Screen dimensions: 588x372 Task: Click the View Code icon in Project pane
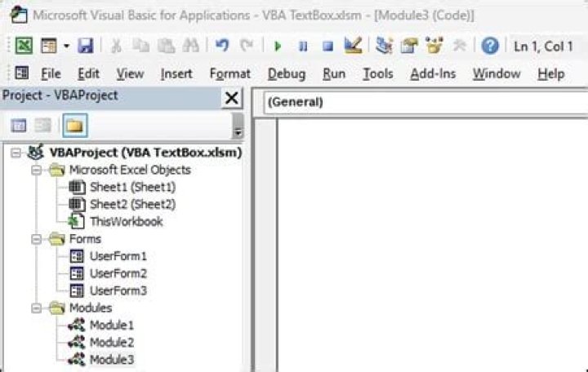(x=18, y=126)
